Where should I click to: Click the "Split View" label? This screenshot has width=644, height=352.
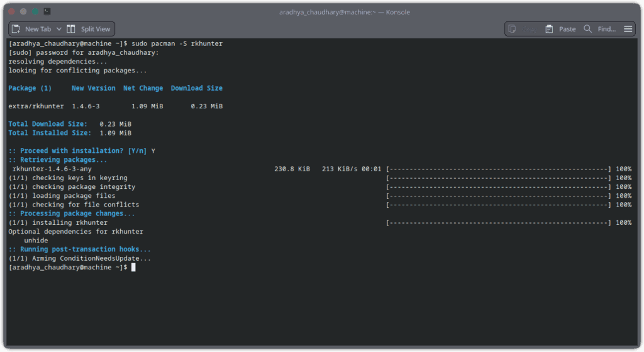tap(96, 29)
